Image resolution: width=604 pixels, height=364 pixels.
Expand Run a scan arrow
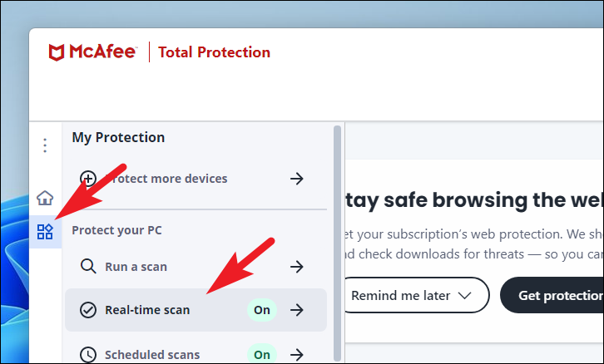click(297, 266)
